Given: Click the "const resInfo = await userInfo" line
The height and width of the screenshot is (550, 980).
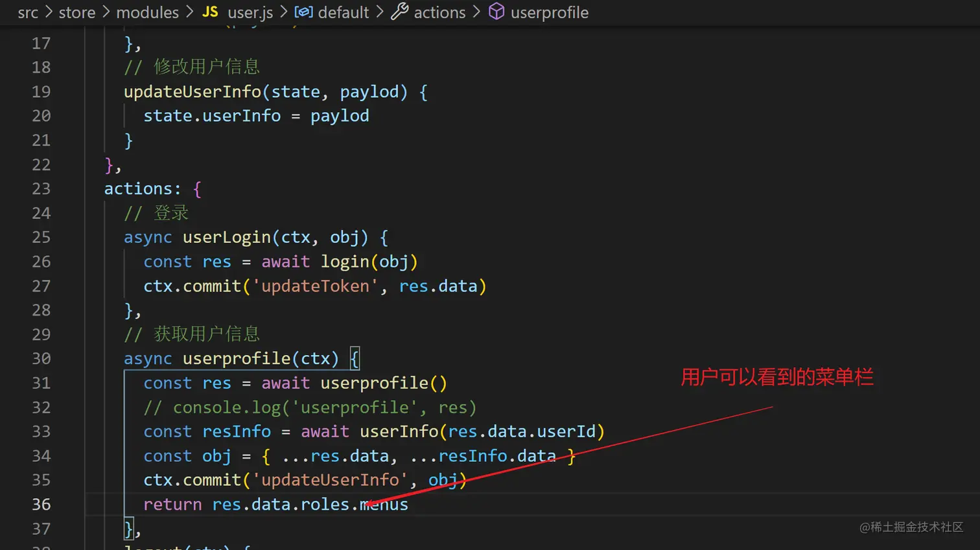Looking at the screenshot, I should point(374,431).
